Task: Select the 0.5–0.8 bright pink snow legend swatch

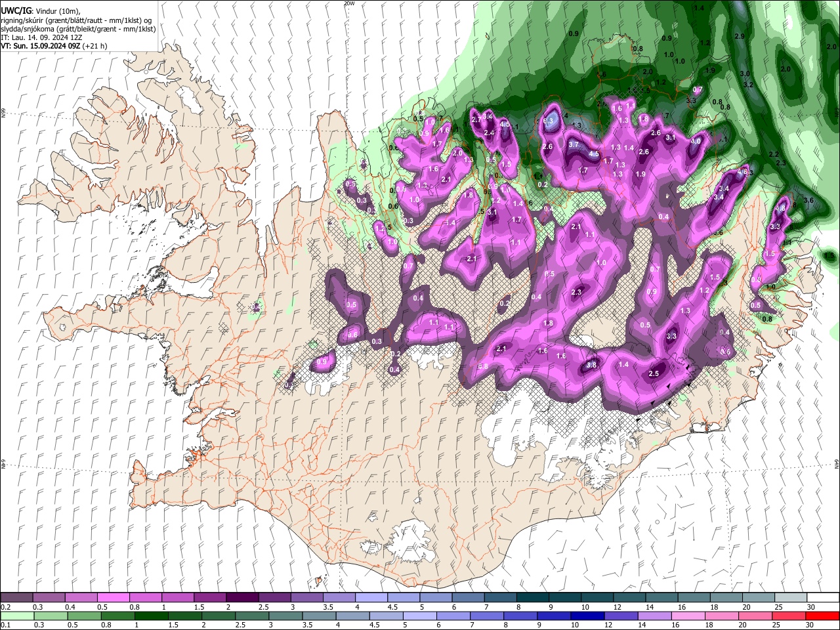Action: tap(114, 597)
